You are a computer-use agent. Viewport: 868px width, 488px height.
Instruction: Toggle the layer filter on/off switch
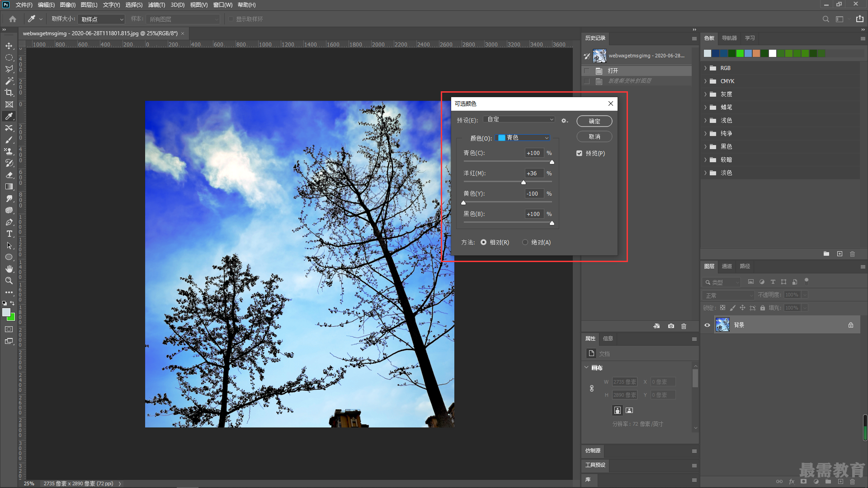(806, 281)
